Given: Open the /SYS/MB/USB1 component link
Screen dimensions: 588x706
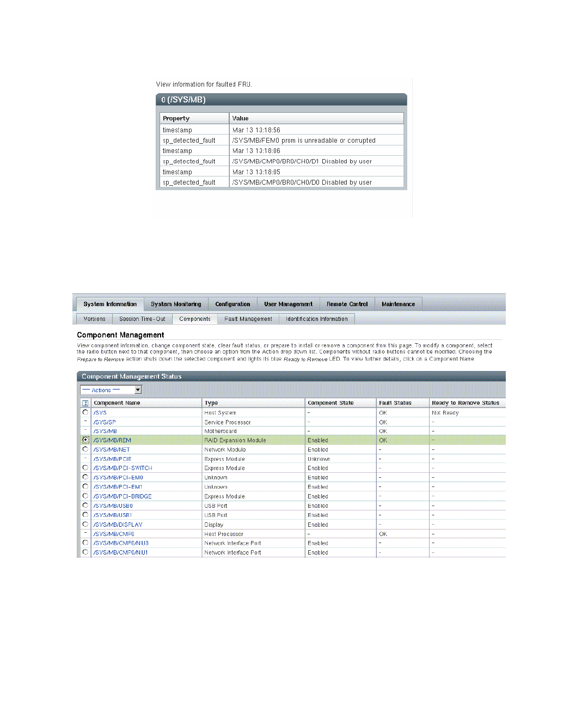Looking at the screenshot, I should [x=113, y=515].
